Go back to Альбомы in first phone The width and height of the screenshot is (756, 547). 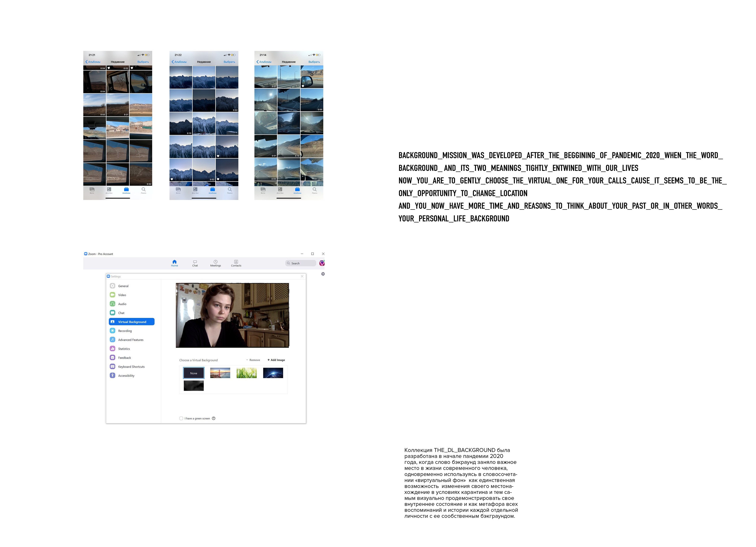pos(93,62)
